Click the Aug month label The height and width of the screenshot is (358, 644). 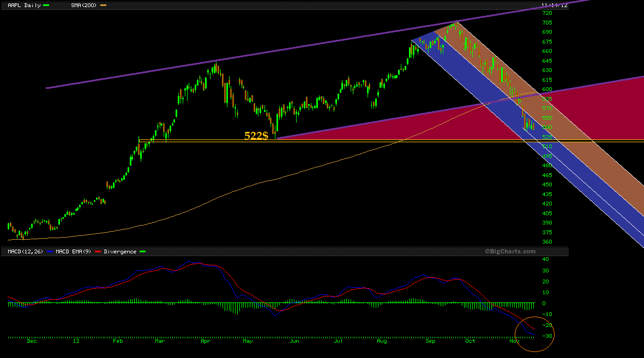click(x=382, y=341)
